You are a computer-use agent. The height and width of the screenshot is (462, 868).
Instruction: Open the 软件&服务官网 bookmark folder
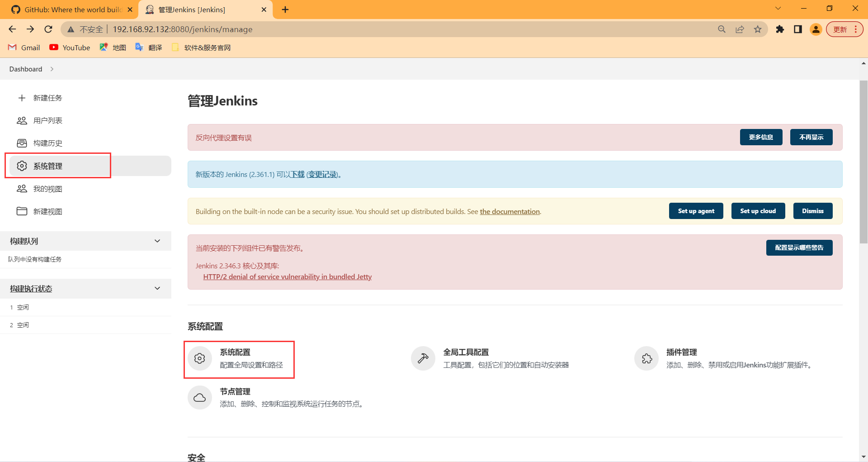point(201,48)
